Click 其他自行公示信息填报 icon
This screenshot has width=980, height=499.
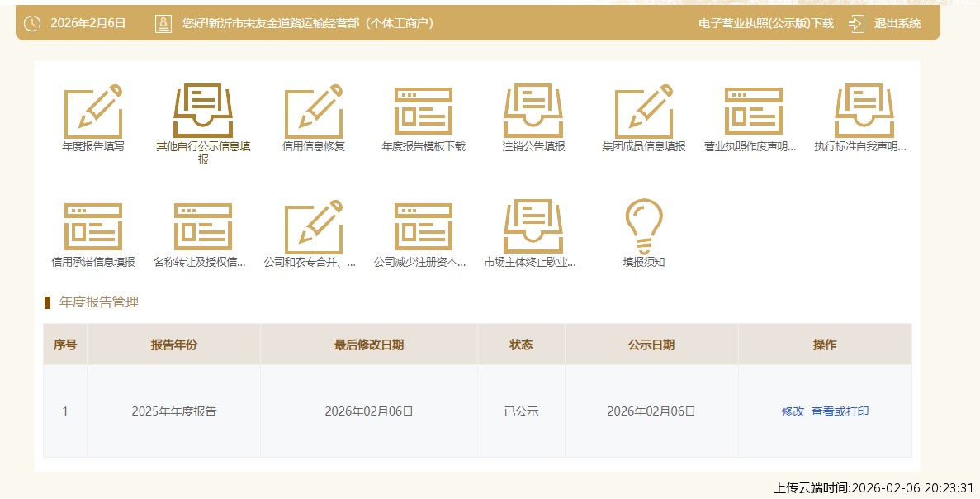(x=203, y=112)
